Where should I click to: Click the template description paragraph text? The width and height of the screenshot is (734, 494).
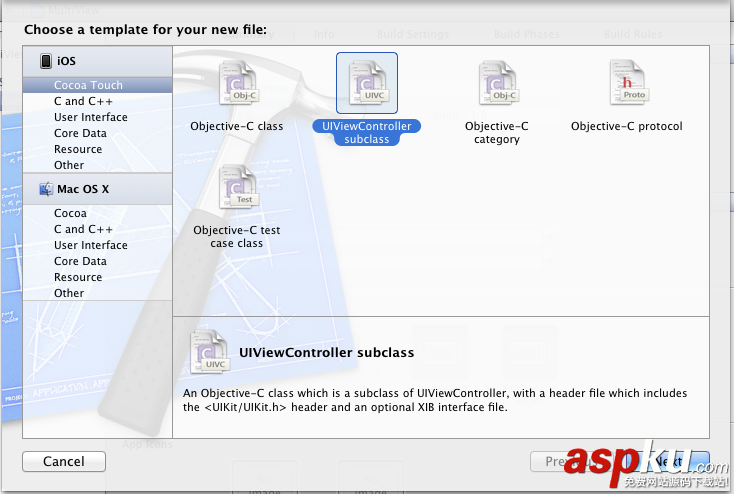click(435, 400)
